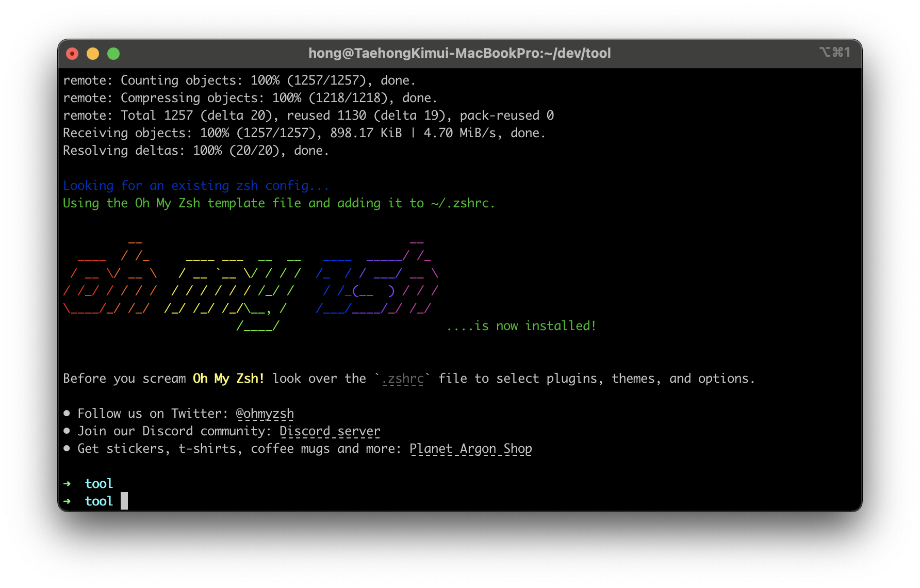Open the @ohmyzsh Twitter link
The height and width of the screenshot is (588, 920).
[265, 414]
